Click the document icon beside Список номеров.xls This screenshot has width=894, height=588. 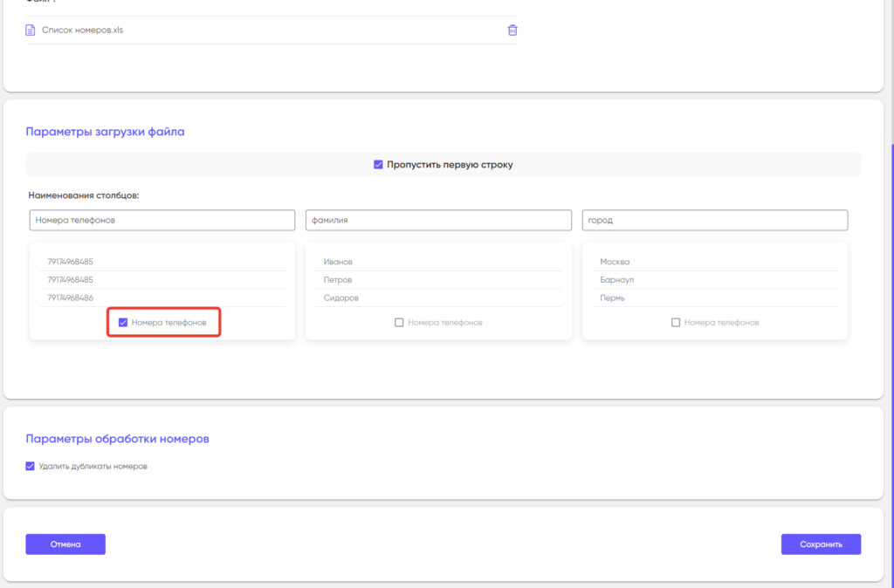(x=31, y=30)
